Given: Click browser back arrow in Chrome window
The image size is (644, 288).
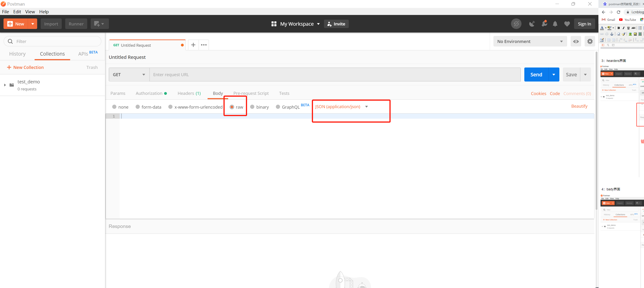Looking at the screenshot, I should [604, 12].
